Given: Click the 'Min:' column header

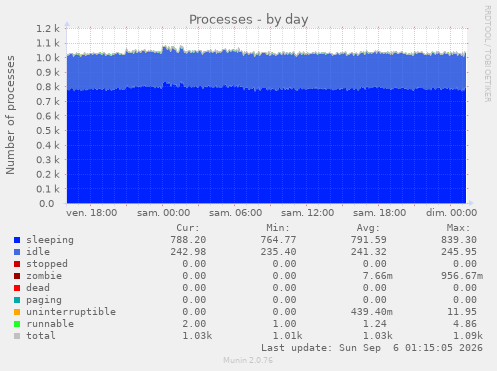Looking at the screenshot, I should tap(278, 228).
